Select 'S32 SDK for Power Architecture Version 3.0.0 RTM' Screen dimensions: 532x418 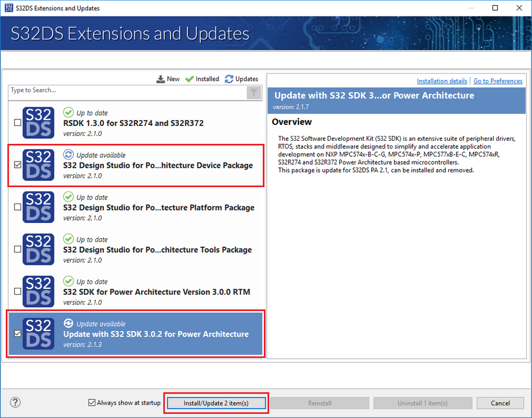pos(157,292)
